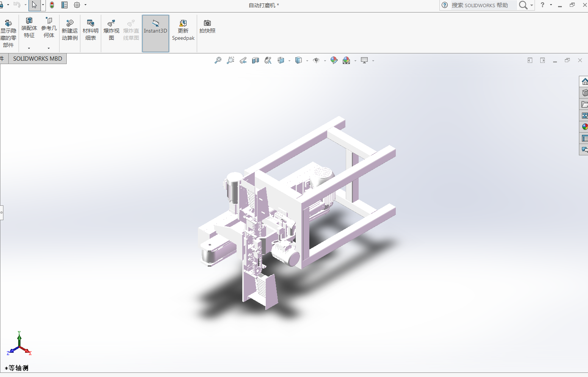The image size is (588, 377).
Task: Expand the Options gear dropdown arrow
Action: [85, 5]
